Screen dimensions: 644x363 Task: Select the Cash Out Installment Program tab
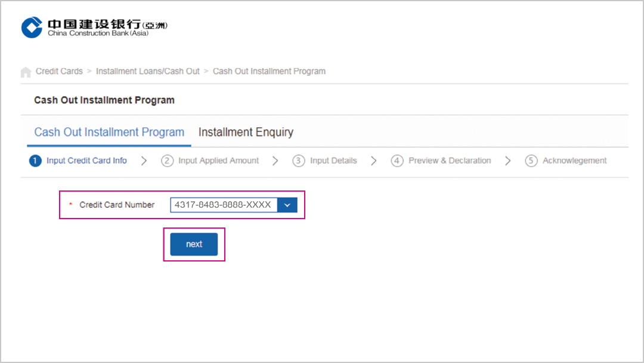point(109,132)
